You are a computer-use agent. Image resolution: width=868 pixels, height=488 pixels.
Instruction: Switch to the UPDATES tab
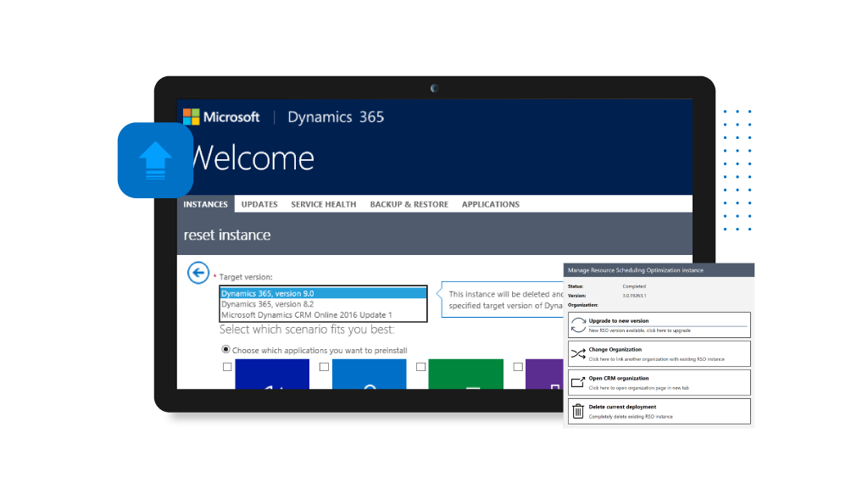[x=259, y=204]
